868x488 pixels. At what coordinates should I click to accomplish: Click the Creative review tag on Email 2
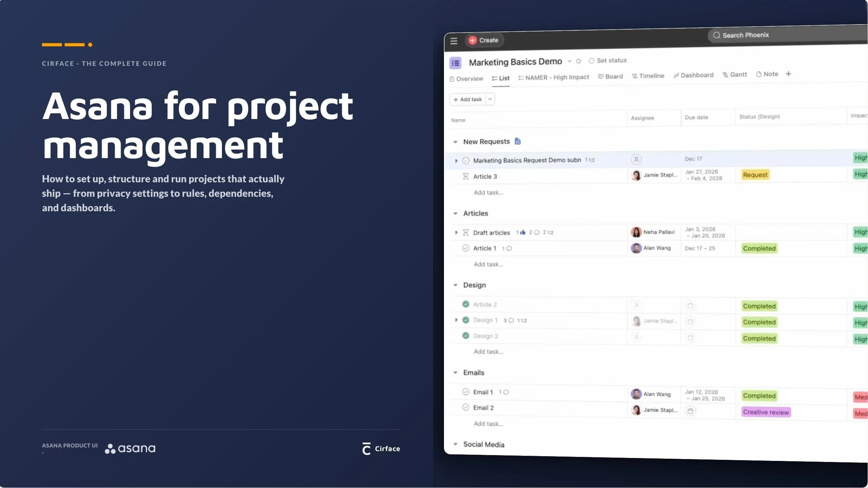pyautogui.click(x=766, y=412)
